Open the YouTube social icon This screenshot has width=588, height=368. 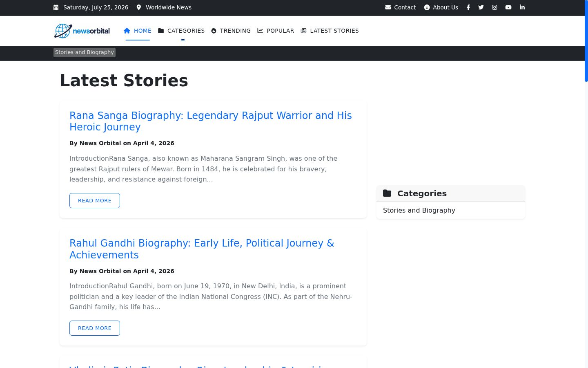(x=508, y=7)
